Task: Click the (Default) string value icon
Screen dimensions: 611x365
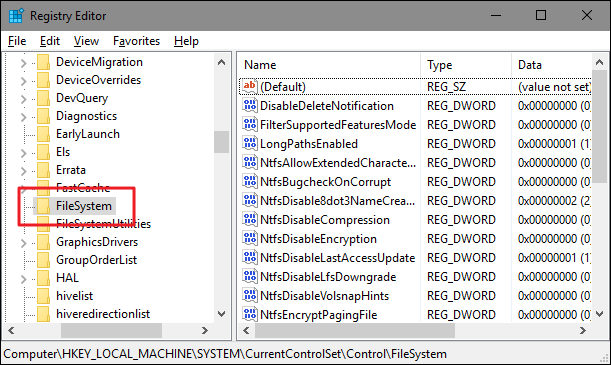Action: 249,86
